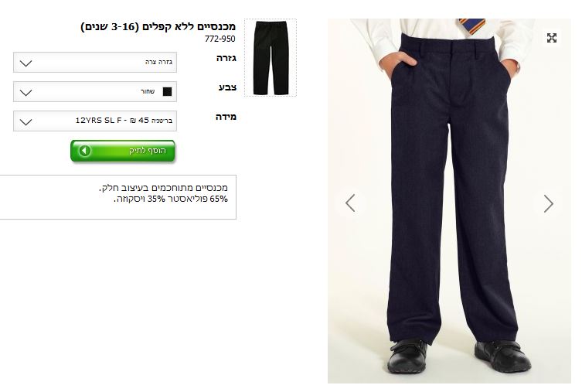Viewport: 582px width, 392px height.
Task: Click chevron arrow of fit selector
Action: 26,63
